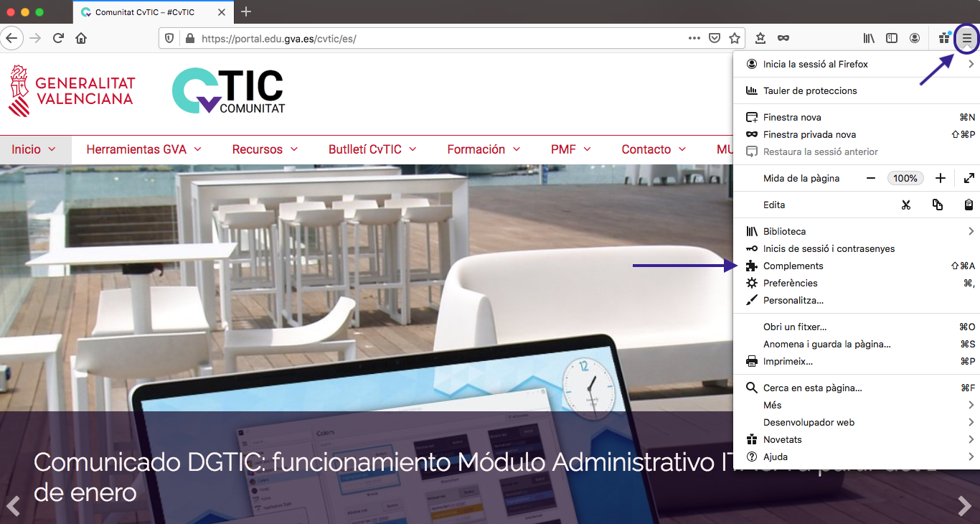Reload the current page

[58, 38]
